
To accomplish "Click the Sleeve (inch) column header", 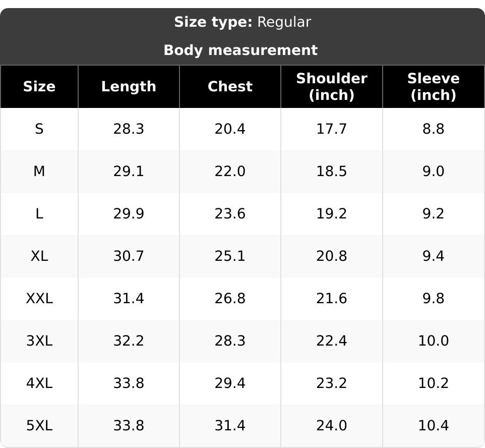I will [434, 86].
